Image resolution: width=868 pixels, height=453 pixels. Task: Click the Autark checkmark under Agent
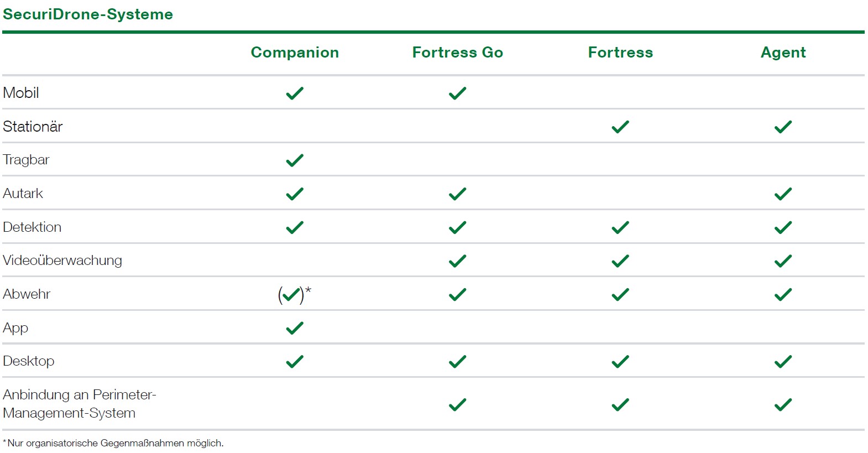[x=783, y=194]
